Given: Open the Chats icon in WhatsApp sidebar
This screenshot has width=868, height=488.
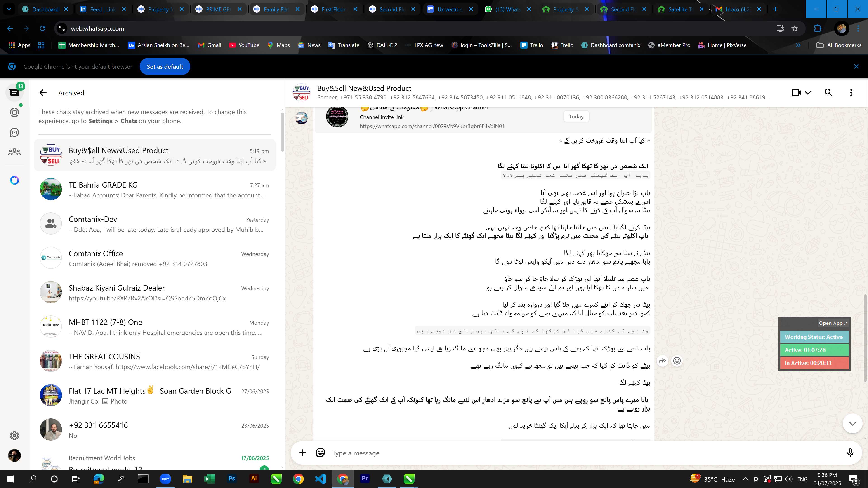Looking at the screenshot, I should click(14, 93).
